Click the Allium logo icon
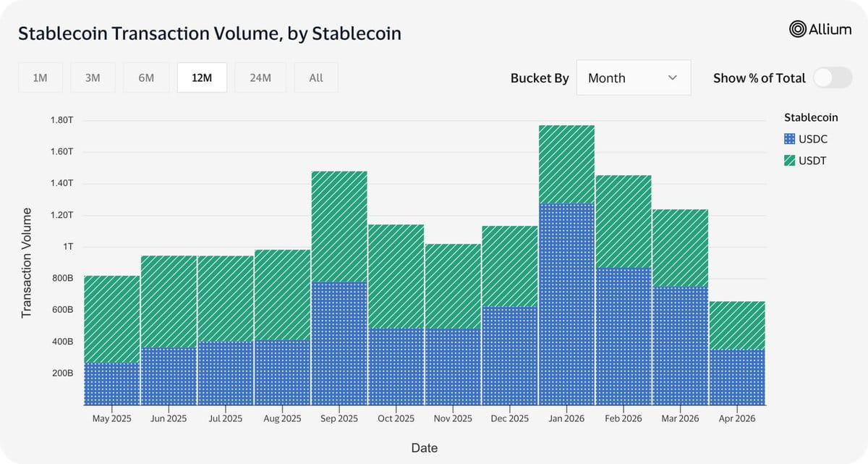The width and height of the screenshot is (868, 464). pyautogui.click(x=798, y=29)
